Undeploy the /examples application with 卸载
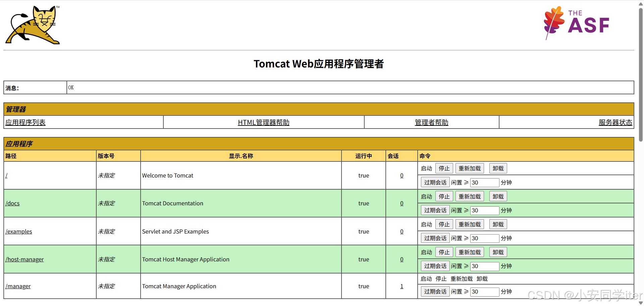 click(x=498, y=224)
